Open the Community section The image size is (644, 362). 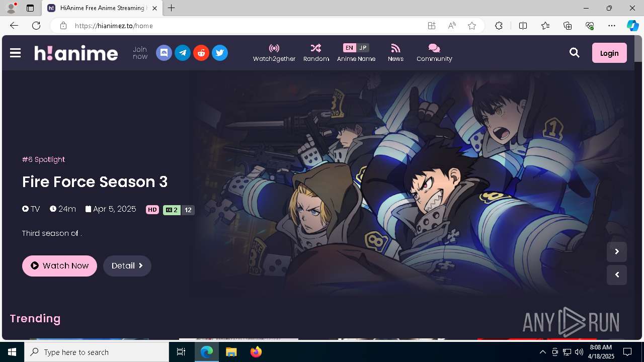pos(434,53)
